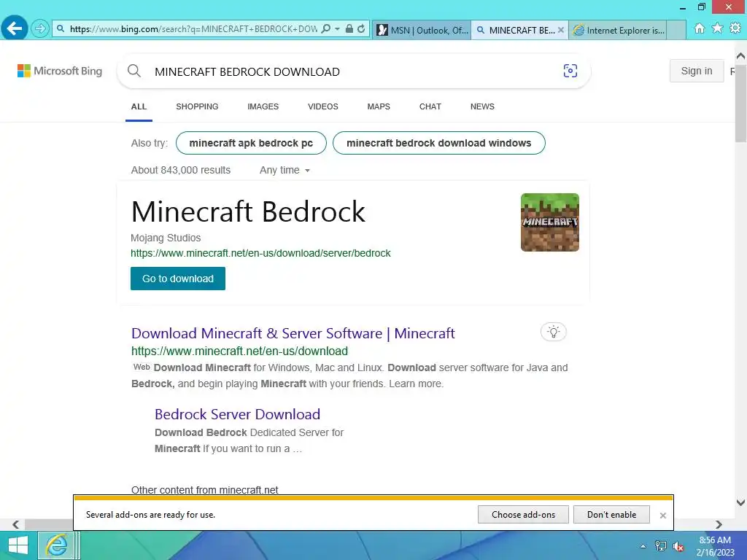Click the muted volume tray icon
The width and height of the screenshot is (747, 560).
point(678,546)
